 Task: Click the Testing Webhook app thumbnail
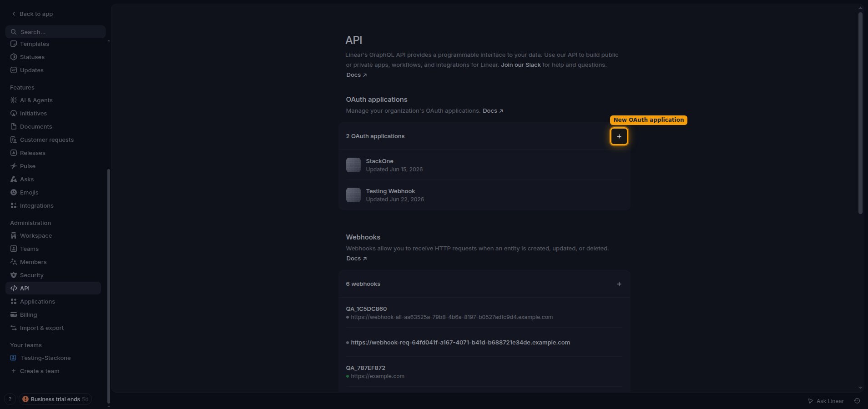coord(353,195)
